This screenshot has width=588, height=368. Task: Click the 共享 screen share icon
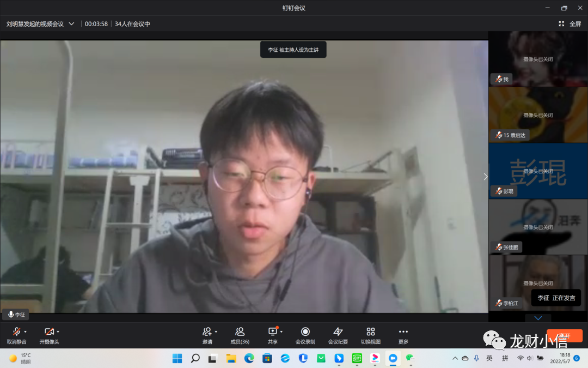point(272,331)
